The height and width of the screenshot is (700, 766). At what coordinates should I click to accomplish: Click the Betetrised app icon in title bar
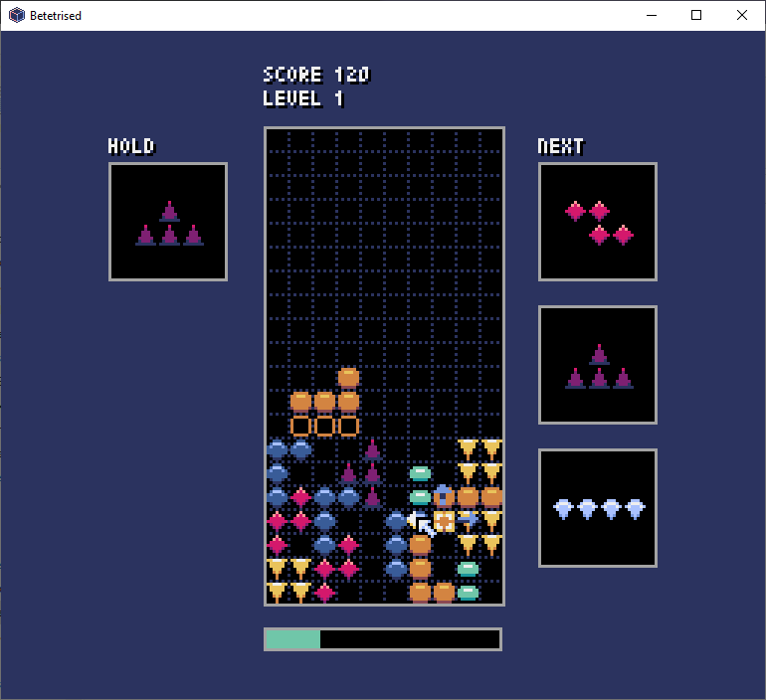coord(17,15)
